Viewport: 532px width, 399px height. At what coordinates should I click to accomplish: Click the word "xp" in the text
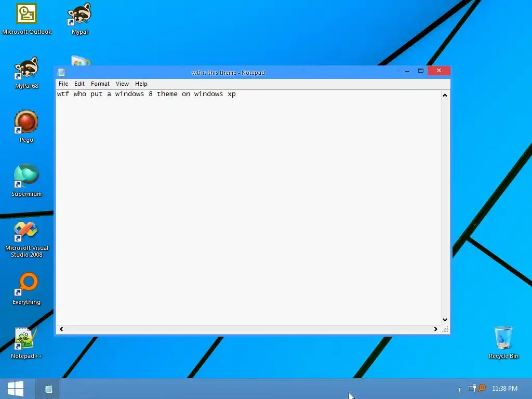232,95
